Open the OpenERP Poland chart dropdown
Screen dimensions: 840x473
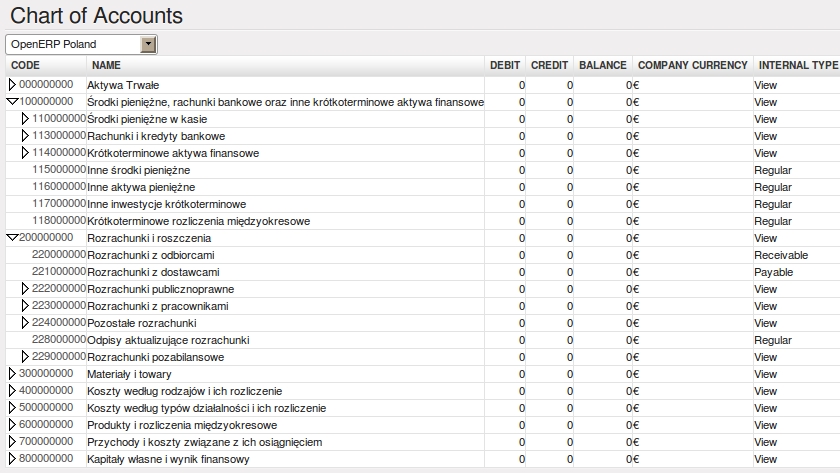149,44
